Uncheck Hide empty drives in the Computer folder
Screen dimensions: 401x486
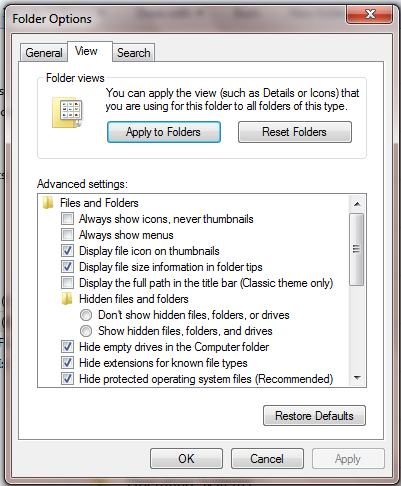pos(67,347)
